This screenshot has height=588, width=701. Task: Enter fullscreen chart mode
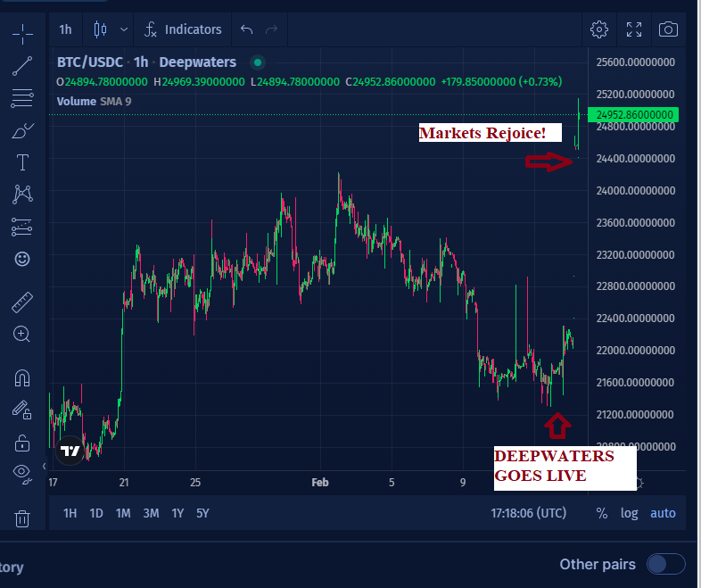tap(634, 29)
